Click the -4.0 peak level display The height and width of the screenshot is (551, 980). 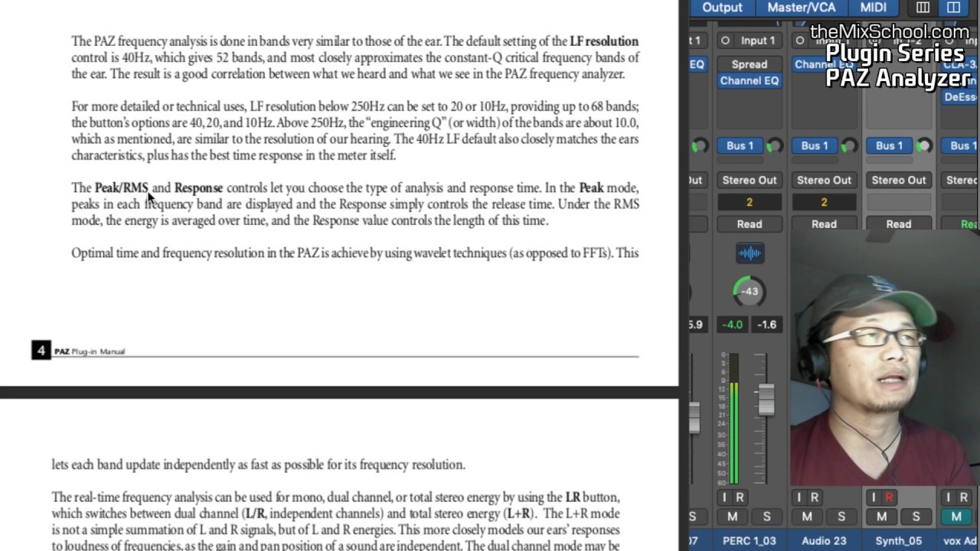coord(732,324)
